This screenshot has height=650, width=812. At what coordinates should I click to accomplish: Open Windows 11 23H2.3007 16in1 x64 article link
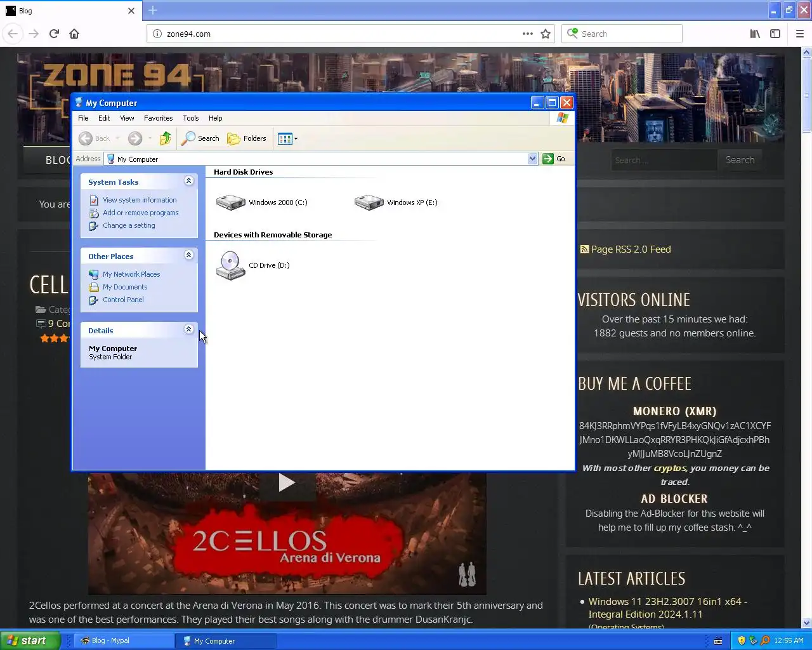coord(667,608)
